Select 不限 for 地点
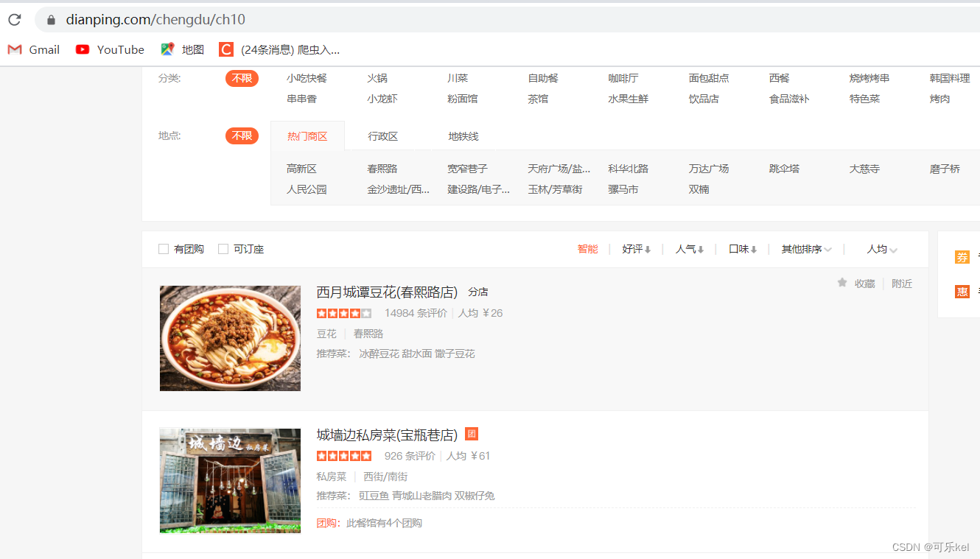Screen dimensions: 980x559 242,136
